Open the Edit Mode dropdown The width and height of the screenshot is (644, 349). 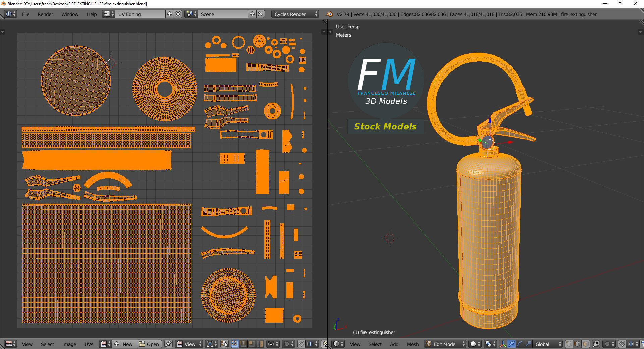445,344
